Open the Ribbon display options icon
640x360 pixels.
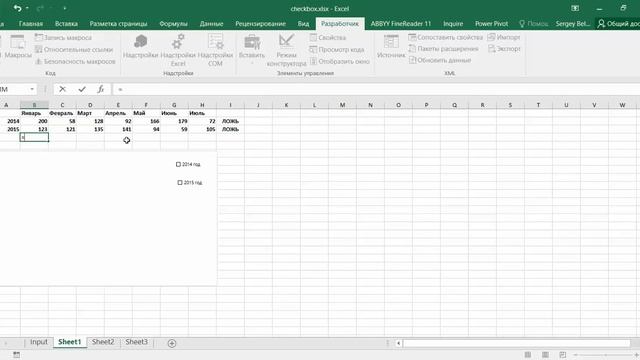pyautogui.click(x=575, y=8)
